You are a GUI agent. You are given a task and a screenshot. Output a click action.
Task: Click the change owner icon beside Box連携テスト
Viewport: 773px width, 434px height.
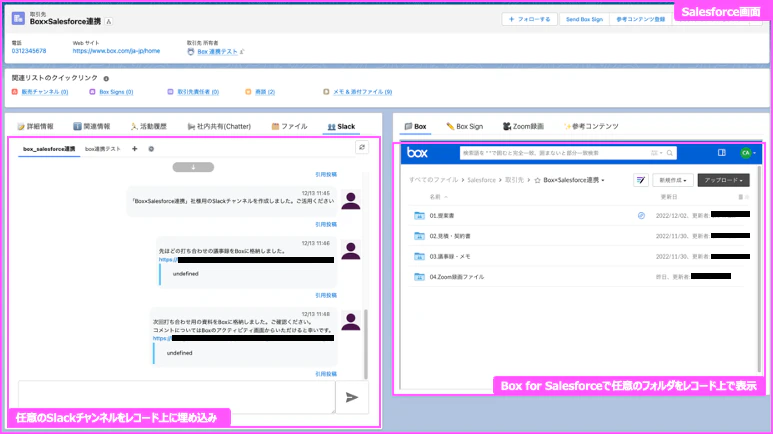[242, 51]
